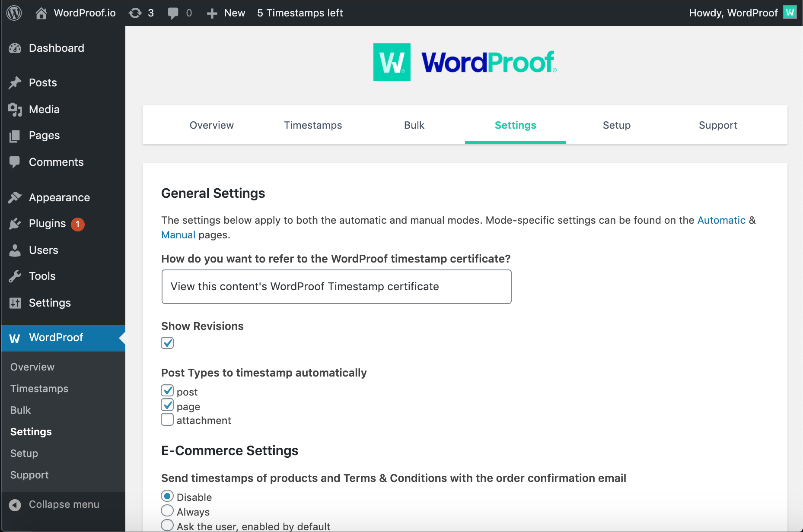
Task: Uncheck the page post-type checkbox
Action: 167,405
